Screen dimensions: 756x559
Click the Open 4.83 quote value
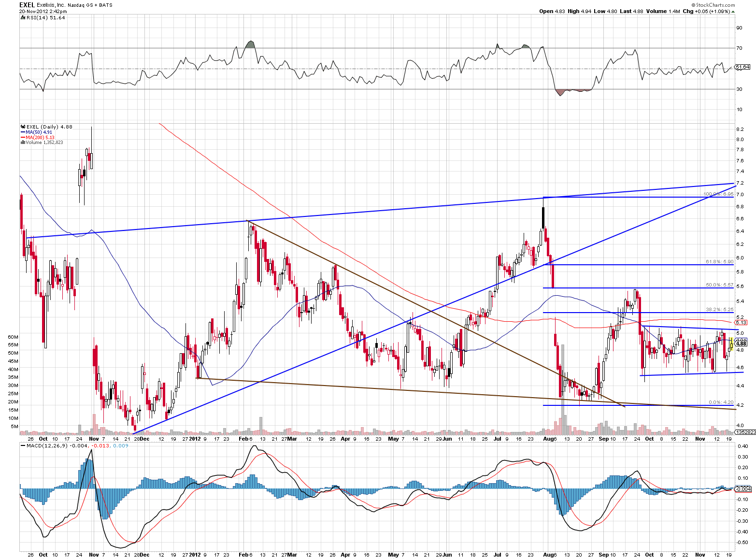(552, 11)
